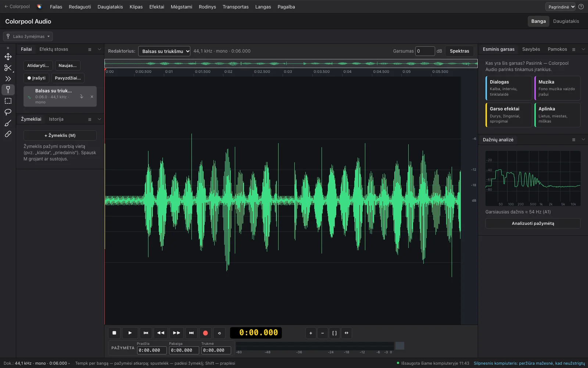Viewport: 588px width, 368px height.
Task: Toggle the Spektras spectral display
Action: (459, 51)
